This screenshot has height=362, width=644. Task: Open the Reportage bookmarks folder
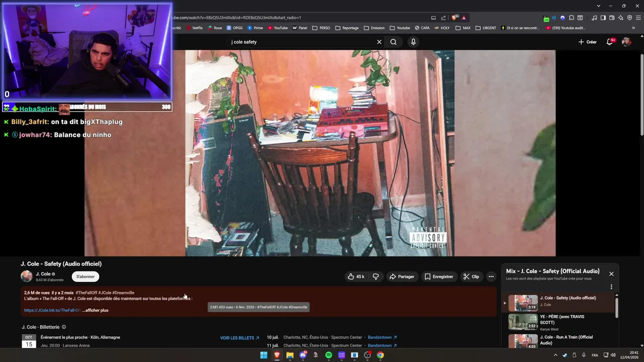(x=347, y=28)
